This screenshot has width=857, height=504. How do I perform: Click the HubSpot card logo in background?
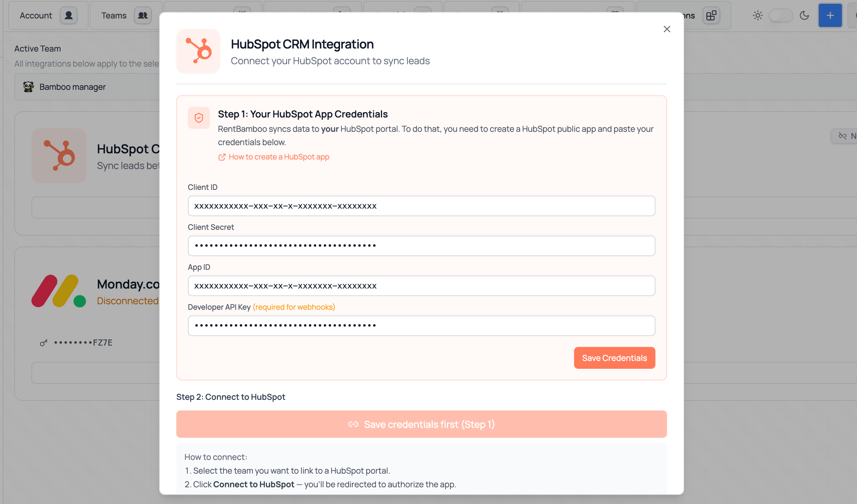click(59, 155)
